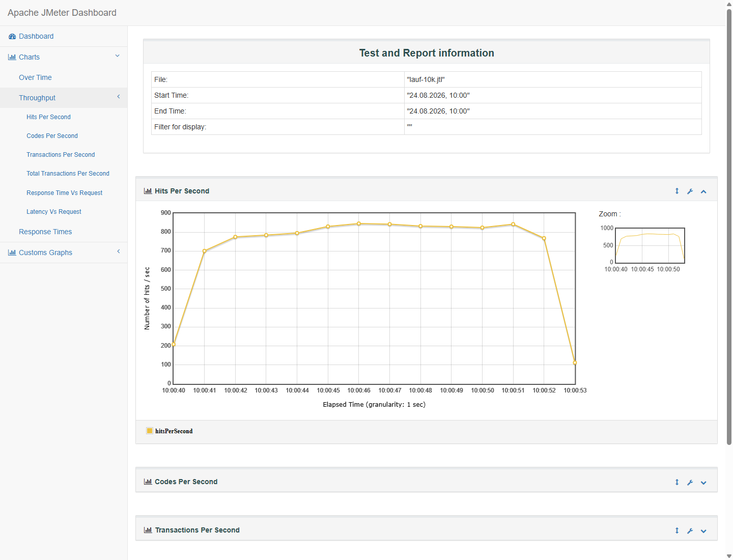
Task: Open the wrench settings for Codes Per Second
Action: [x=690, y=483]
